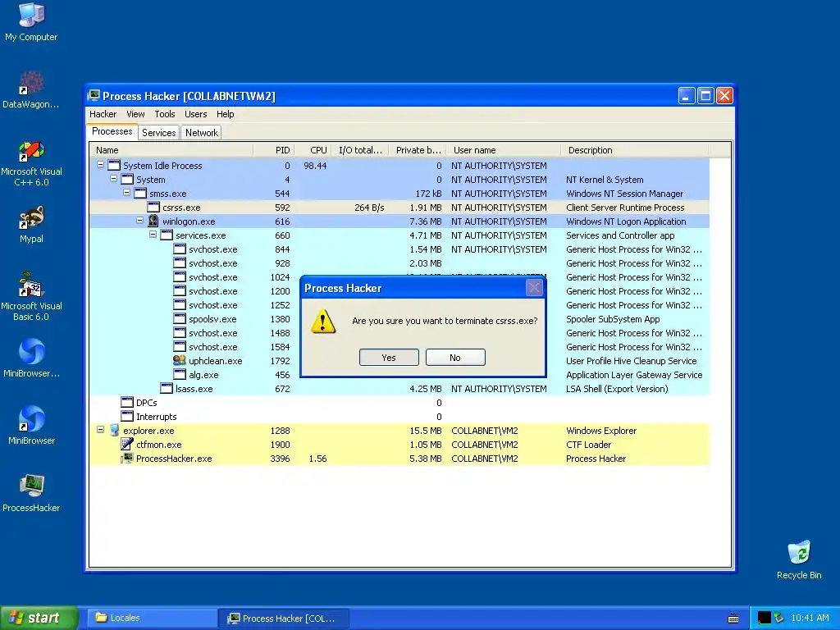Click the ProcessHacker.exe process icon
This screenshot has height=630, width=840.
(x=127, y=458)
